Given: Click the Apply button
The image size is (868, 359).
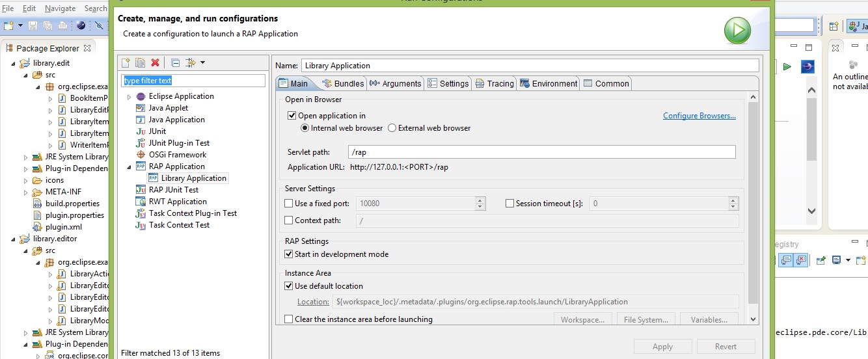Looking at the screenshot, I should tap(662, 347).
